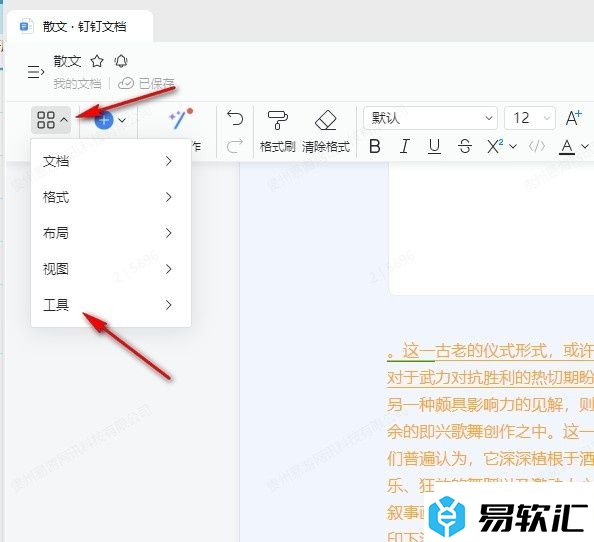Expand the sidebar outline icon
Screen dimensions: 594x542
click(x=36, y=72)
